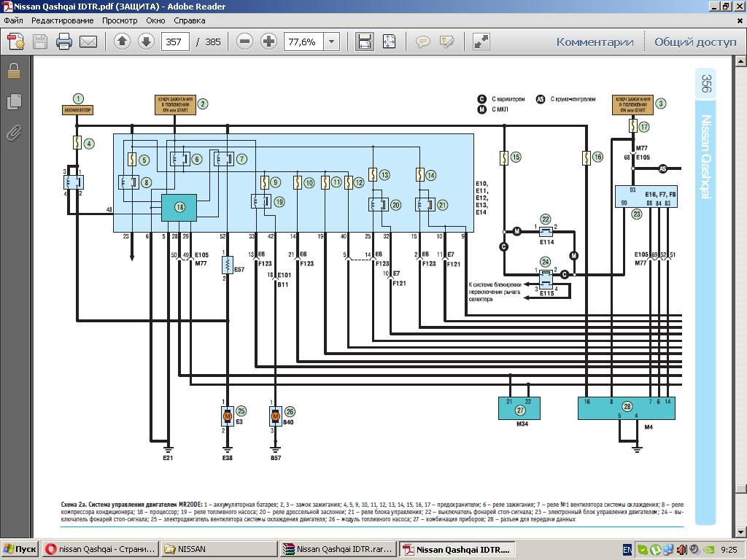This screenshot has width=747, height=560.
Task: Click the NVIDIA tray icon
Action: [x=709, y=550]
